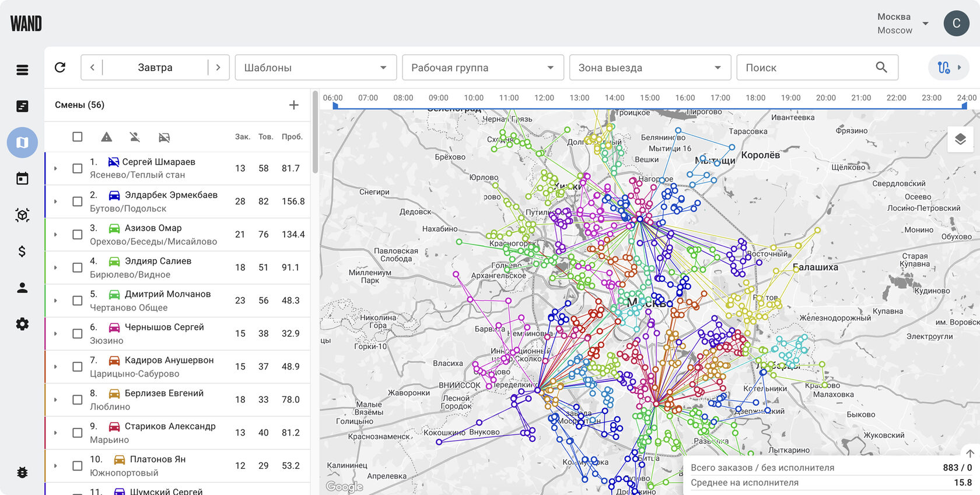Check the Чернышов Сергей shift checkbox

coord(77,334)
